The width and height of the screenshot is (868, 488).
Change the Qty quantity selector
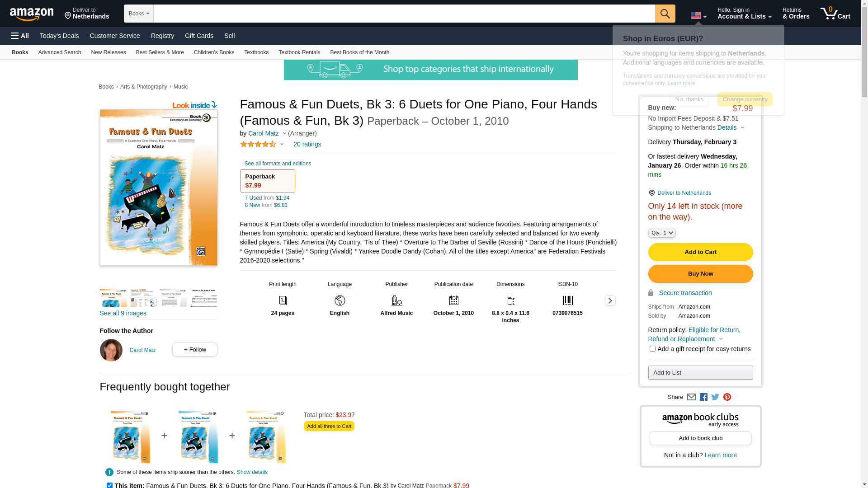coord(662,233)
